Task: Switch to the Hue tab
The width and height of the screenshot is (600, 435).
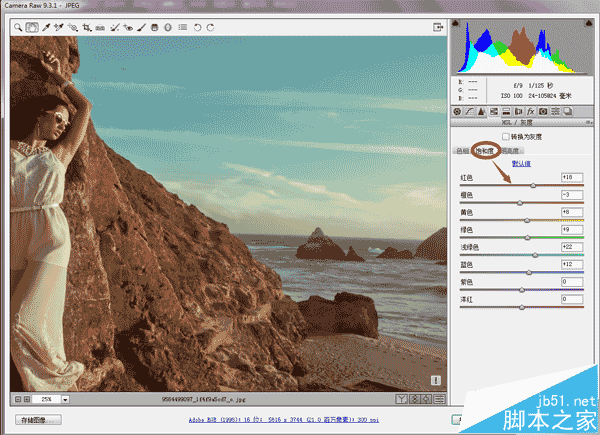Action: click(x=462, y=151)
